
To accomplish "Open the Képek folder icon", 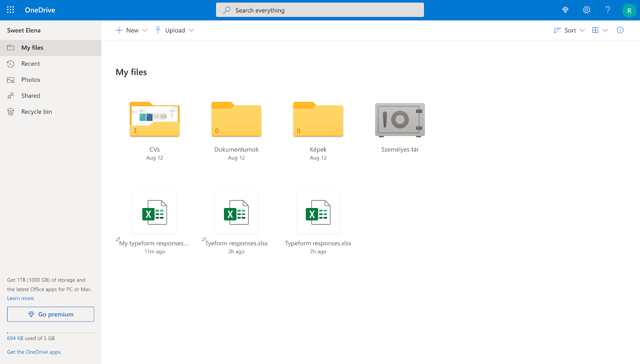I will click(318, 119).
